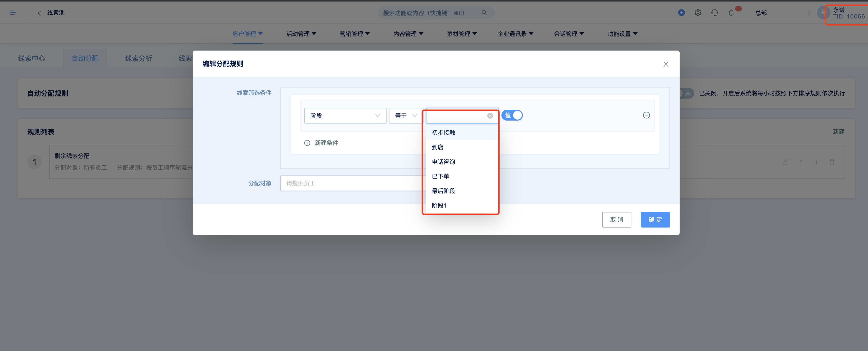This screenshot has width=868, height=351.
Task: Open the 等于 operator dropdown
Action: [x=406, y=116]
